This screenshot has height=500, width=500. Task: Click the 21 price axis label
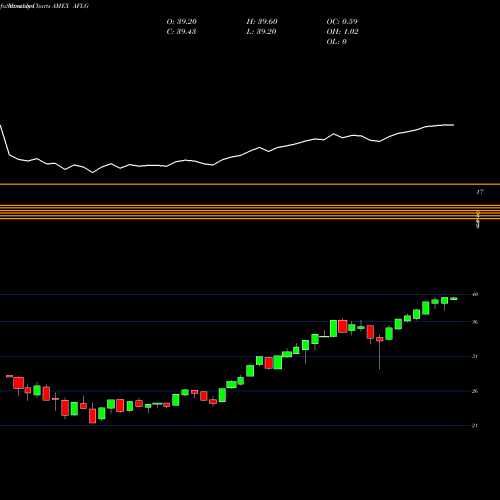475,425
